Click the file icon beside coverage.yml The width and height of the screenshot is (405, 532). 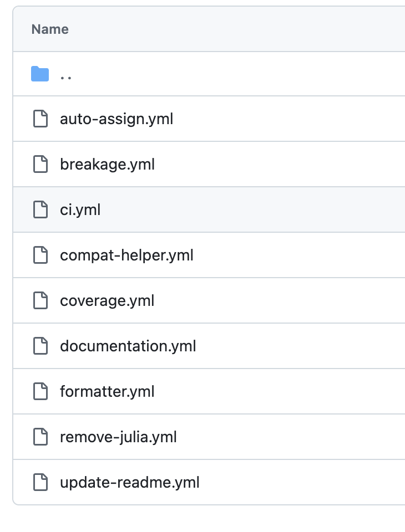tap(40, 300)
